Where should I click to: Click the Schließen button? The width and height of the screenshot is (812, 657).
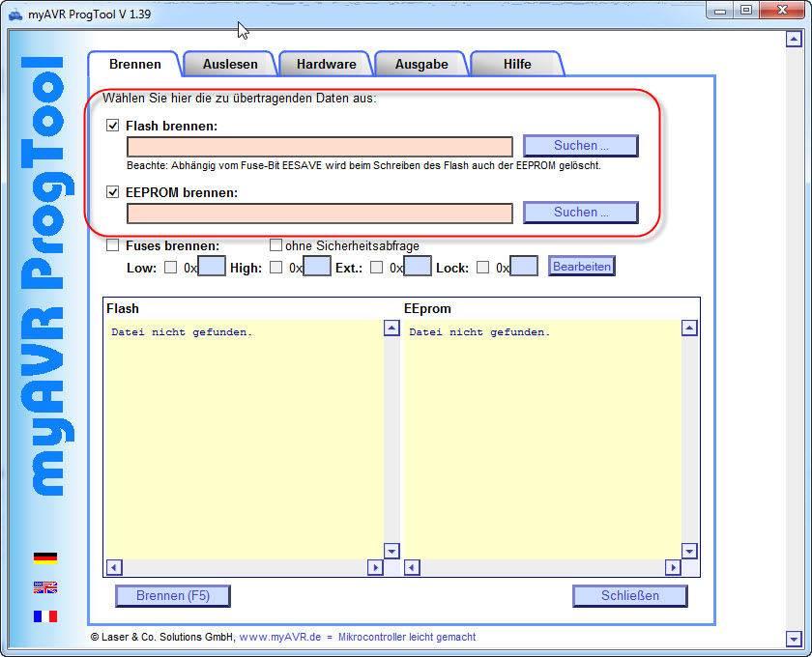[629, 596]
